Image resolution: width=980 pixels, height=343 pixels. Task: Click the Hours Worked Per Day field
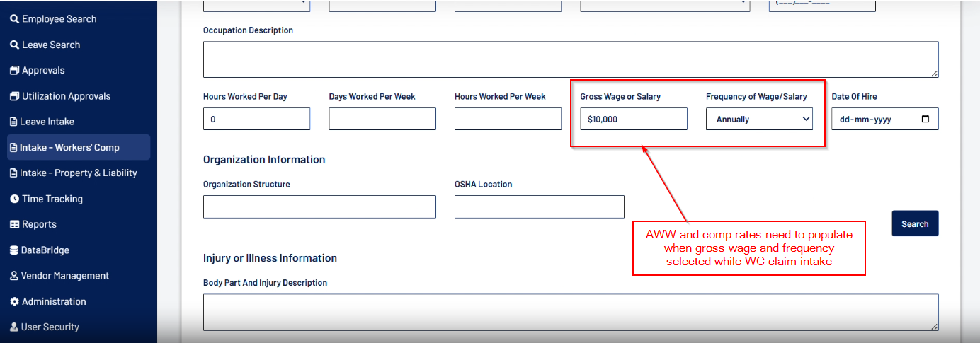[x=256, y=120]
